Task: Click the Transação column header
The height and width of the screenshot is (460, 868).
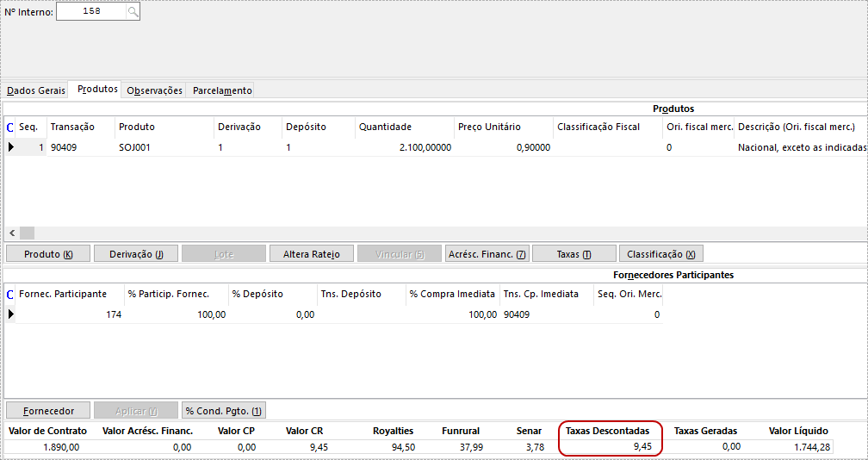Action: click(81, 127)
